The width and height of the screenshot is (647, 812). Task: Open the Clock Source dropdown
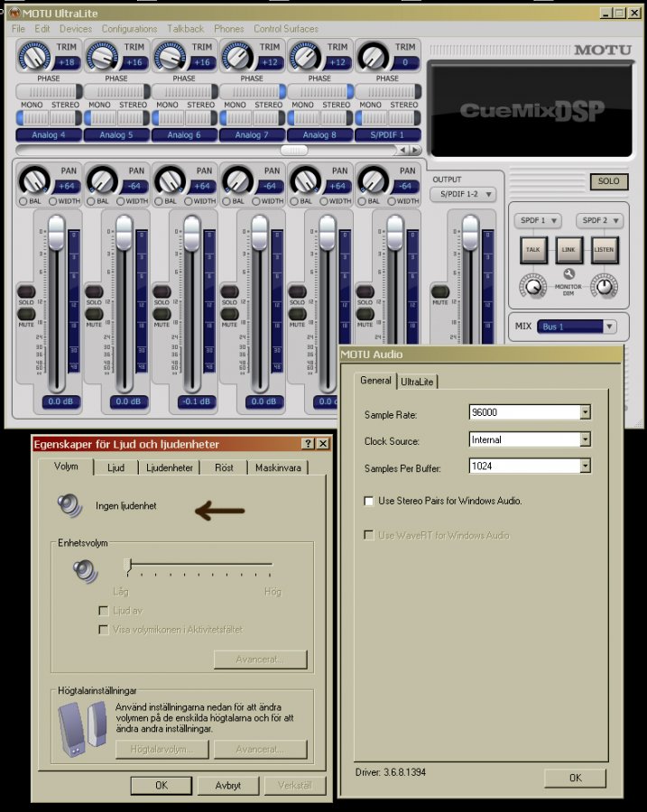pyautogui.click(x=585, y=439)
